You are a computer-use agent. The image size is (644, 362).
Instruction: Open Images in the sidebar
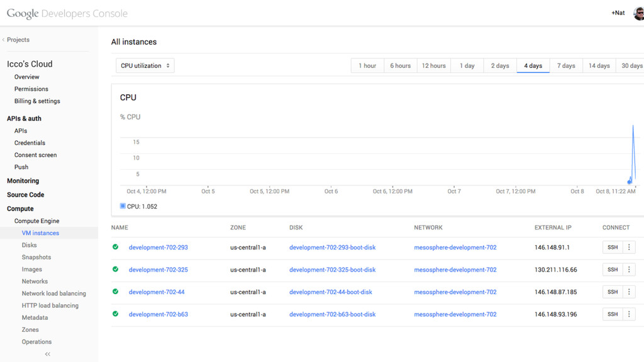click(31, 269)
